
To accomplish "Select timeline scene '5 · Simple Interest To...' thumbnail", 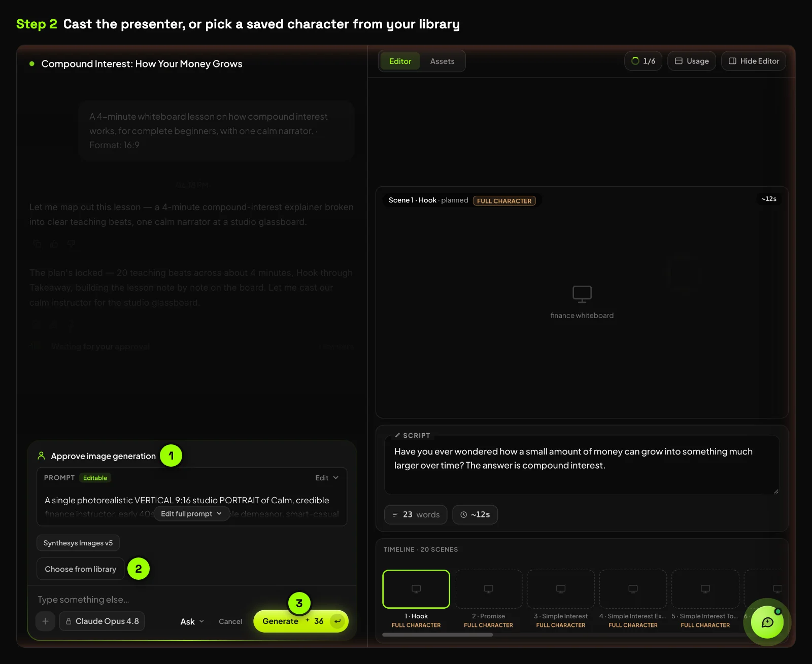I will tap(705, 589).
